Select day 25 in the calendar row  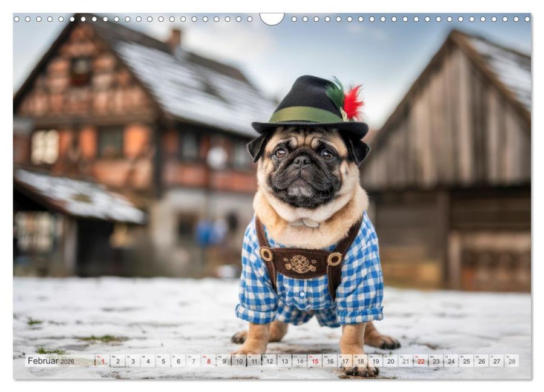tap(467, 361)
